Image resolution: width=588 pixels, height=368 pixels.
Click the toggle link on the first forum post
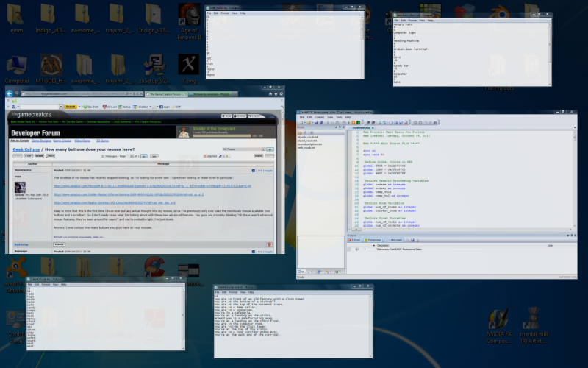click(x=268, y=171)
